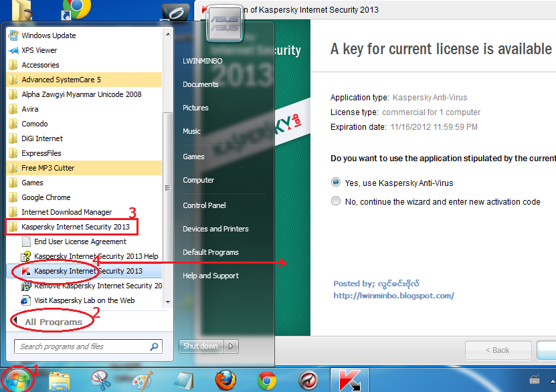
Task: Expand the Free MP3 Cutter folder
Action: click(x=84, y=168)
